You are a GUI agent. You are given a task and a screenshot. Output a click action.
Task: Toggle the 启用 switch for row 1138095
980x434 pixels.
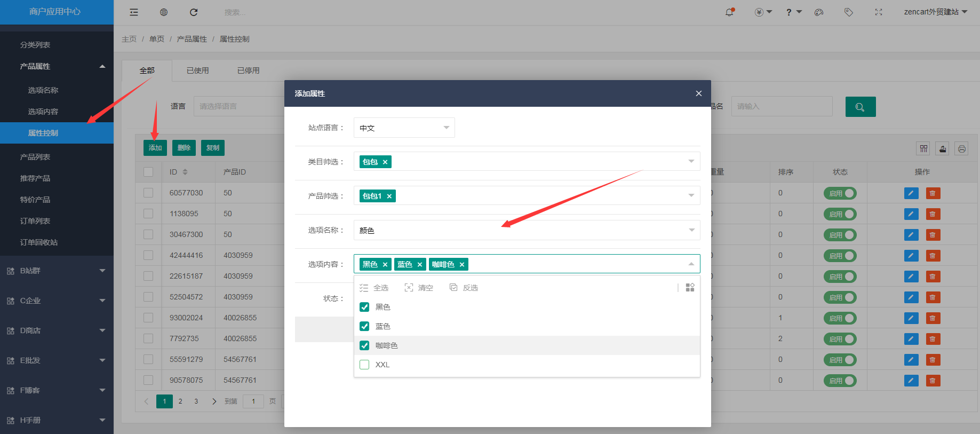click(x=840, y=214)
